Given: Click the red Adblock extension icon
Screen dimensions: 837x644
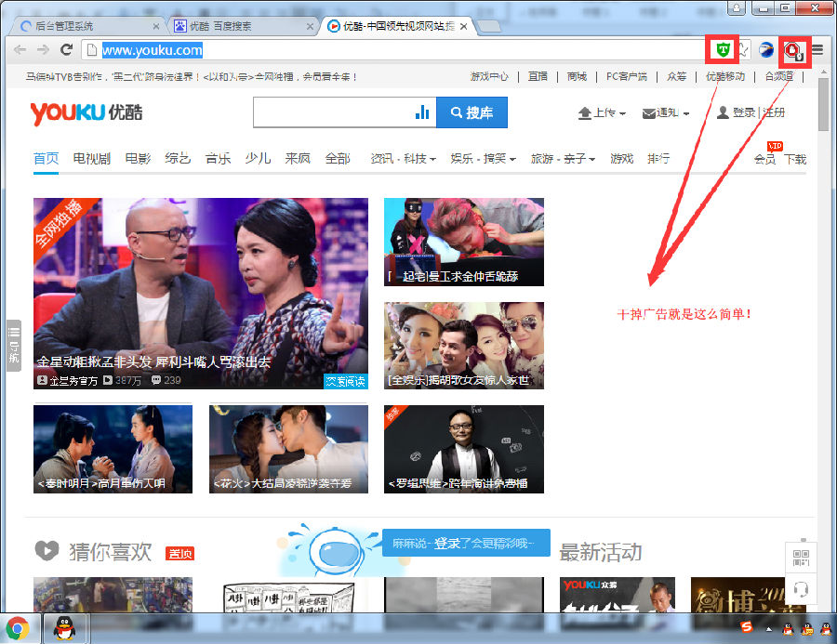Looking at the screenshot, I should point(793,51).
